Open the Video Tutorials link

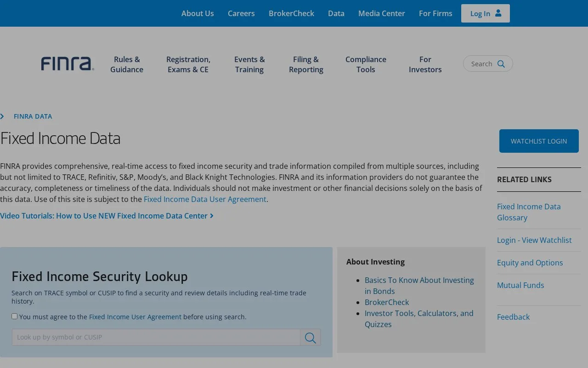107,216
